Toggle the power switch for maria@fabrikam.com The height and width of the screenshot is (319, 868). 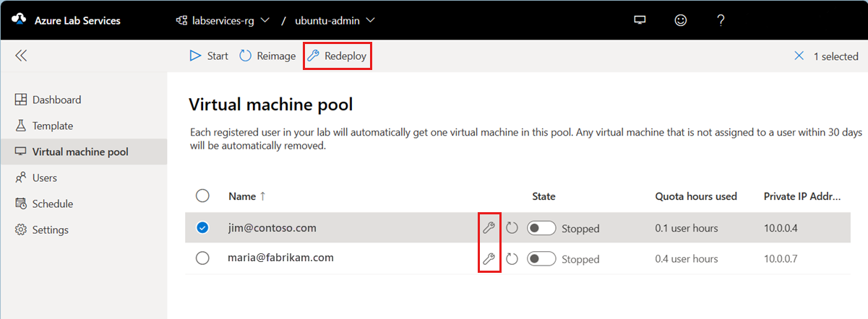tap(541, 258)
